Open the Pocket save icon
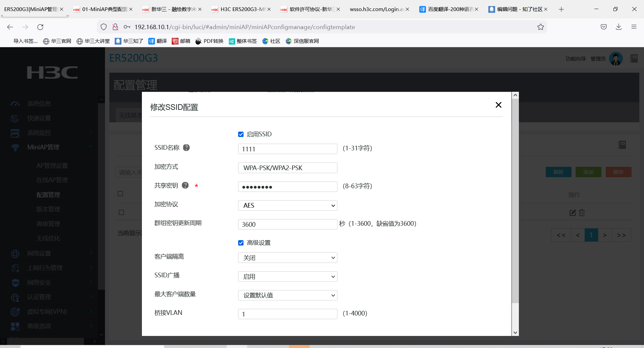This screenshot has width=644, height=348. [604, 27]
